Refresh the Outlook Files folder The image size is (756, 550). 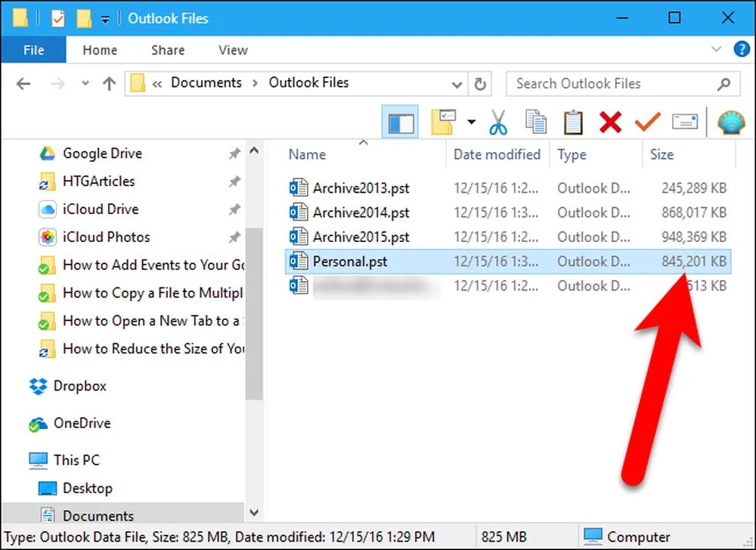480,84
